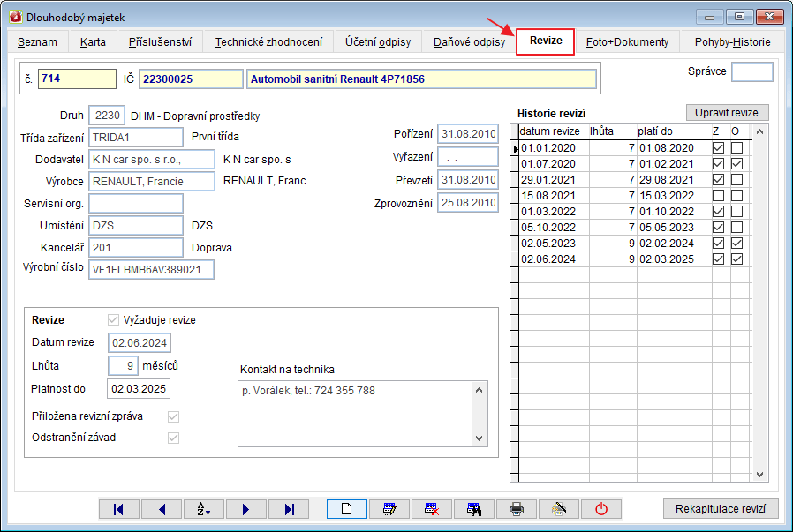Click the Správce input field
Screen dimensions: 793x532
pos(752,71)
